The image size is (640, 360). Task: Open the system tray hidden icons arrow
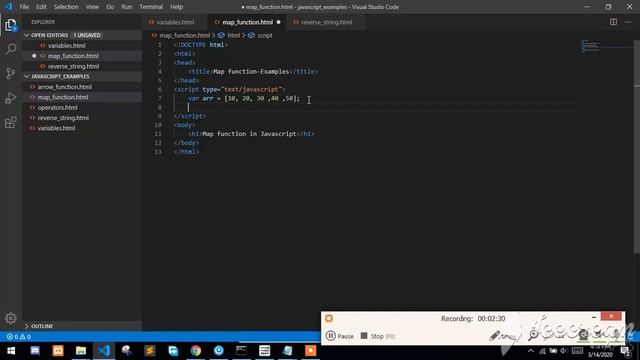coord(531,351)
